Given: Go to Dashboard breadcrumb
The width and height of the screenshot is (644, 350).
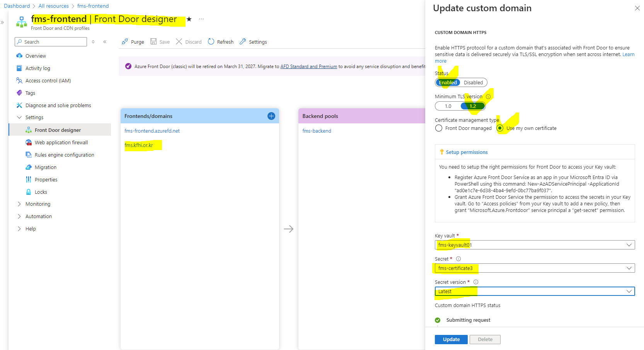Looking at the screenshot, I should [17, 6].
